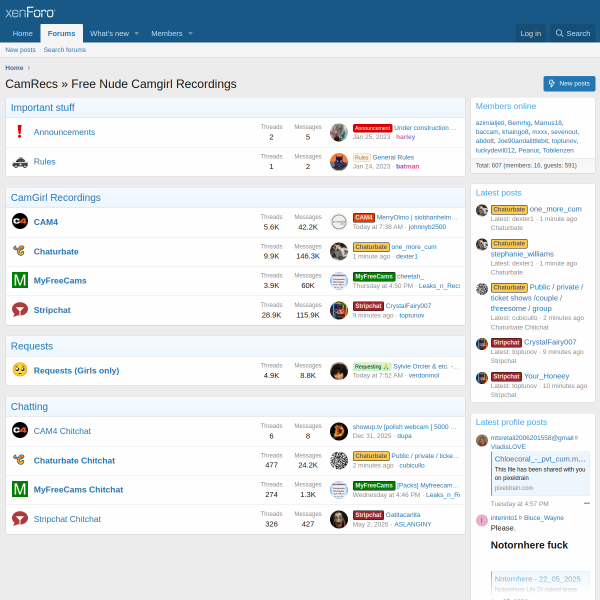Open the Sylvie Orcier request thread
This screenshot has width=600, height=600.
426,366
